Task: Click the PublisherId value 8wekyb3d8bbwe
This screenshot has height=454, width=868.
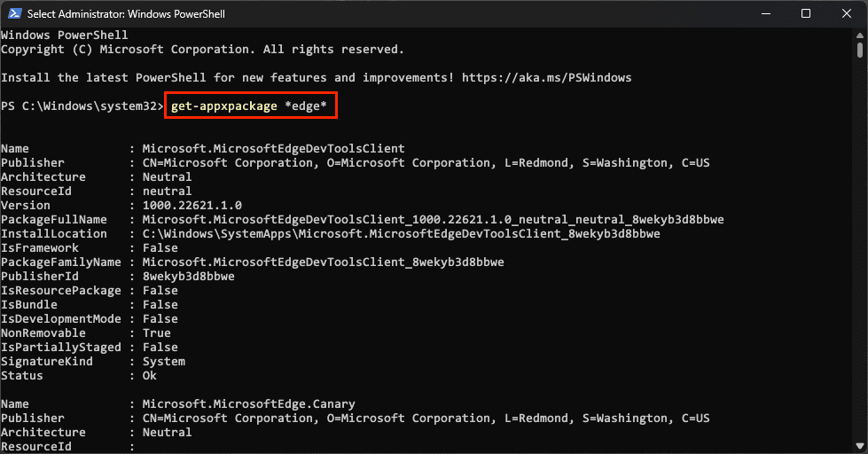Action: pyautogui.click(x=189, y=277)
